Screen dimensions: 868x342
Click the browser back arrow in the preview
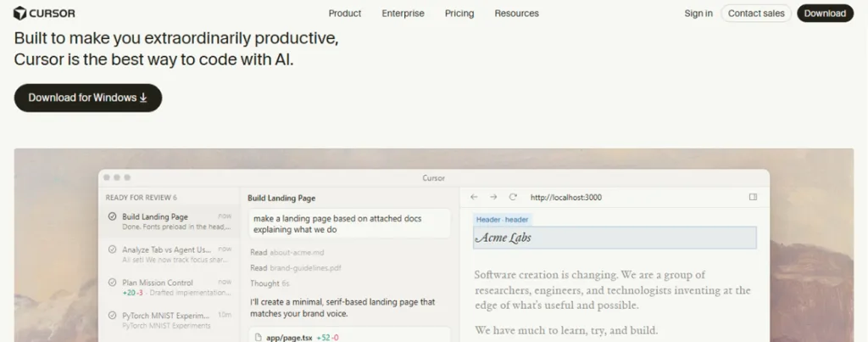point(474,197)
